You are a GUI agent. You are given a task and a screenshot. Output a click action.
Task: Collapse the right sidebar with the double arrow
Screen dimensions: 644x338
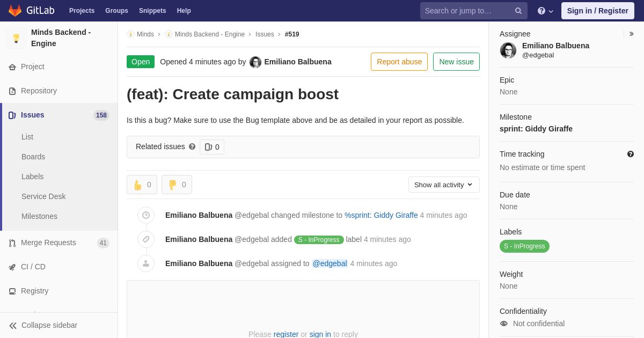[x=631, y=34]
